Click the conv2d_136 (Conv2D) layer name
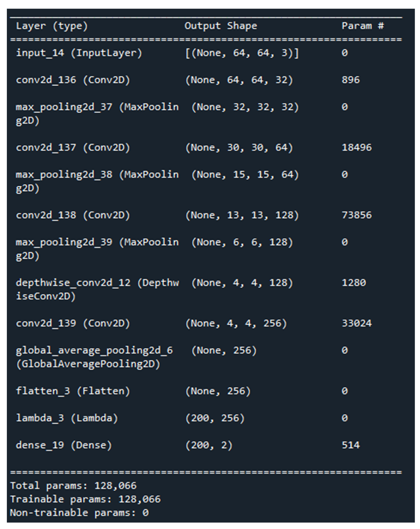This screenshot has width=420, height=529. (73, 80)
